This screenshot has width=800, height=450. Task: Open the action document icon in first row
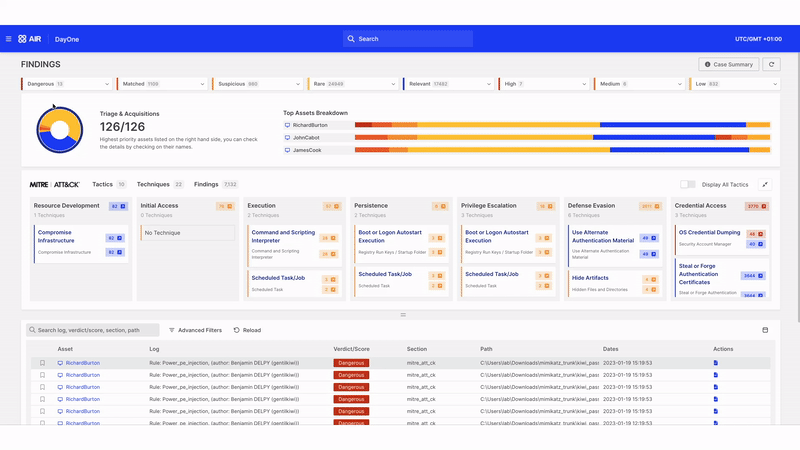[716, 363]
